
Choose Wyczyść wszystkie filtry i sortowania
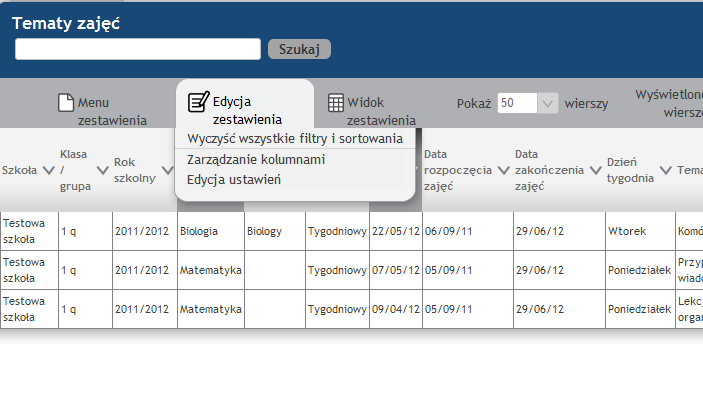pos(295,139)
